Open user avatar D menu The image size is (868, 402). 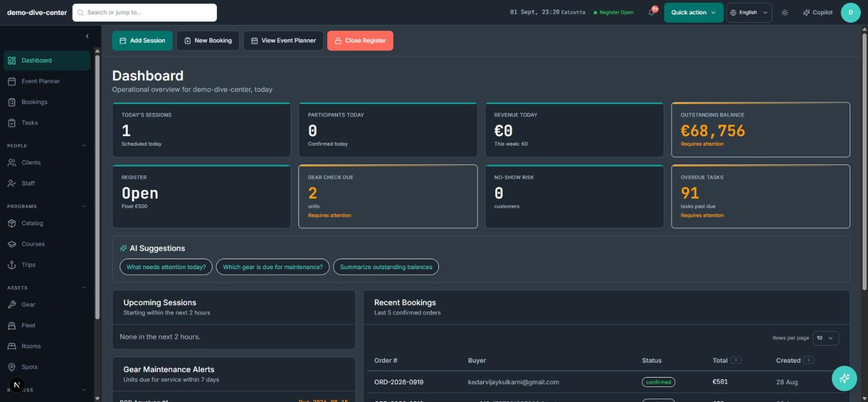pyautogui.click(x=850, y=12)
